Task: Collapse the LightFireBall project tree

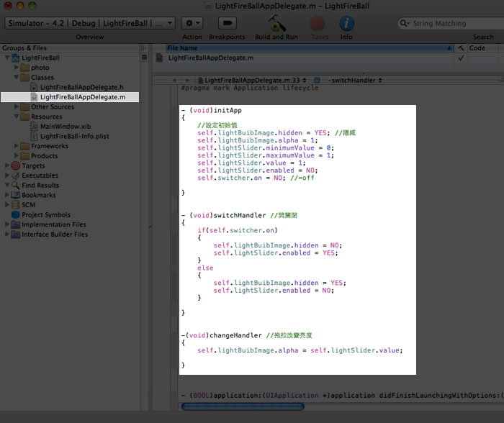Action: click(x=7, y=58)
